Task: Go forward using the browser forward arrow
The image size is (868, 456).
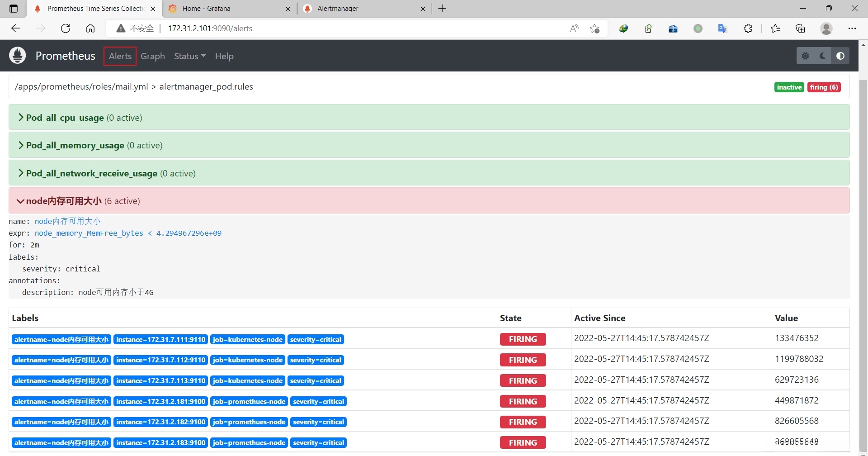Action: pyautogui.click(x=41, y=28)
